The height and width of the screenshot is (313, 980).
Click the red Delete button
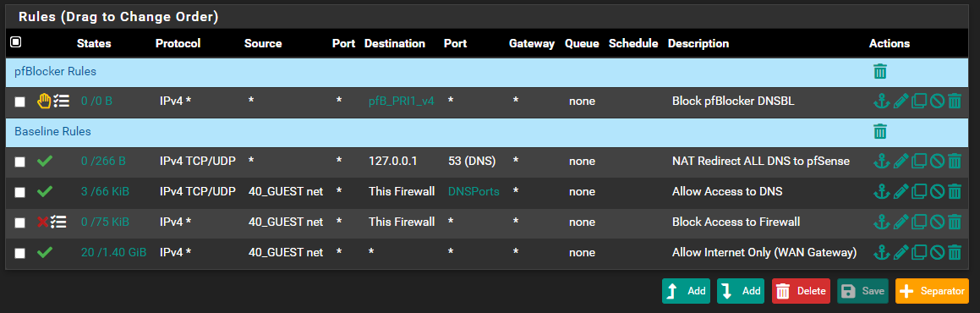tap(802, 291)
